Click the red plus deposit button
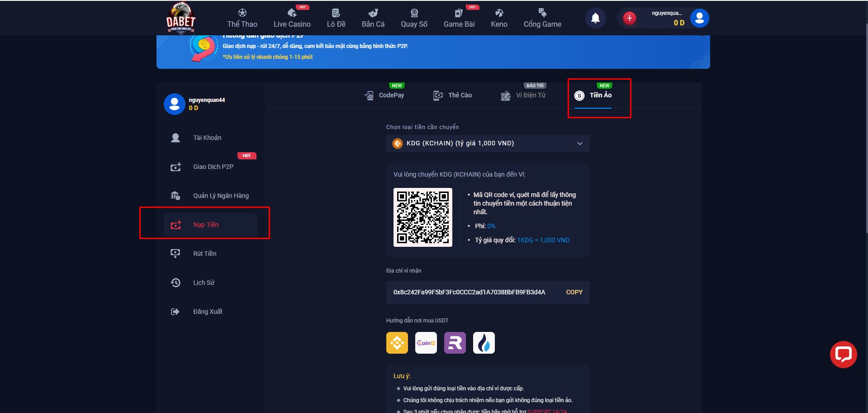Image resolution: width=868 pixels, height=413 pixels. 629,18
